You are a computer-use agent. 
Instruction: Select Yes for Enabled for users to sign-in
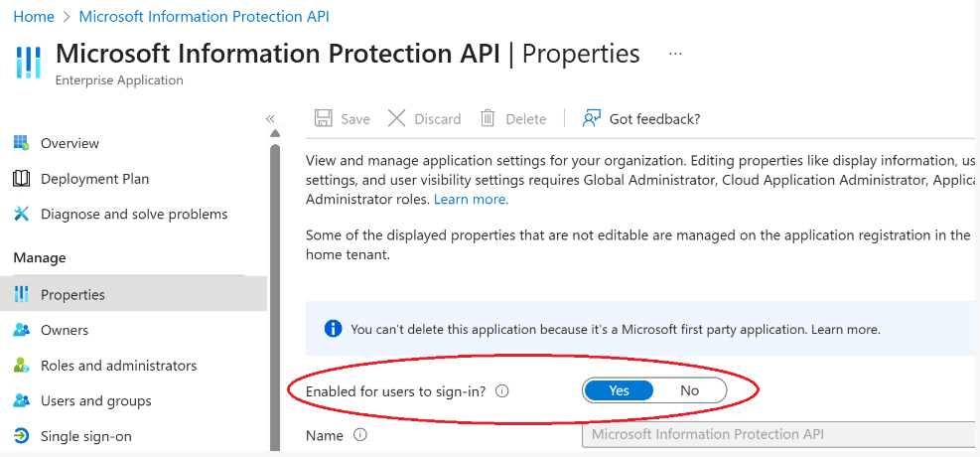[x=619, y=390]
